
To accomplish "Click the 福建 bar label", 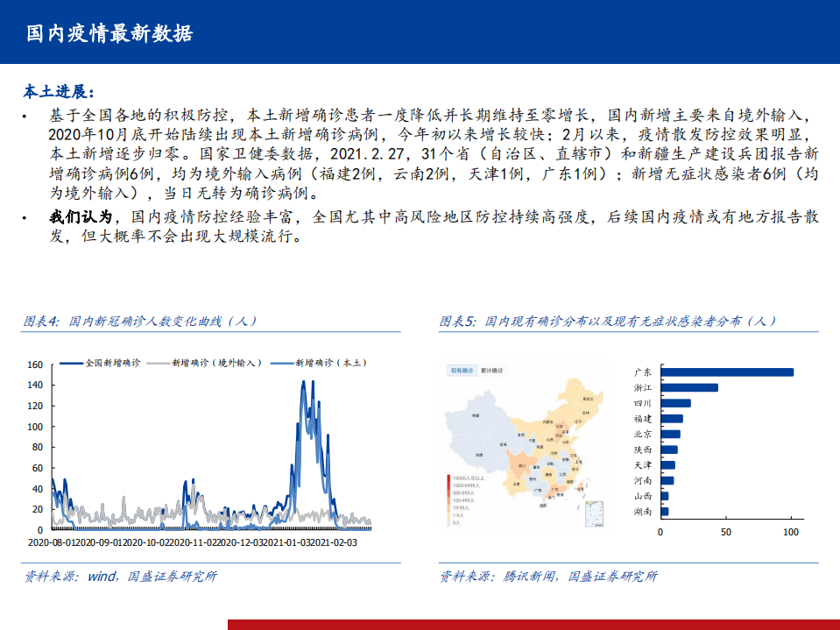I will coord(642,419).
